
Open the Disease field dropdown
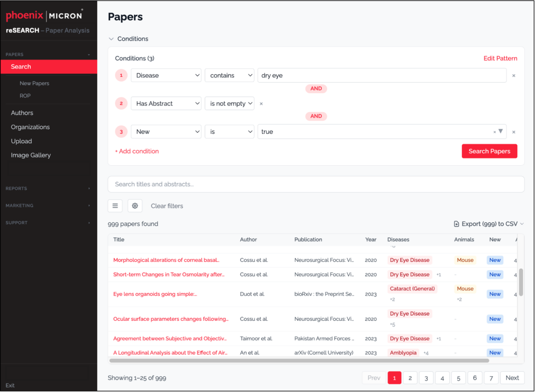pos(166,76)
